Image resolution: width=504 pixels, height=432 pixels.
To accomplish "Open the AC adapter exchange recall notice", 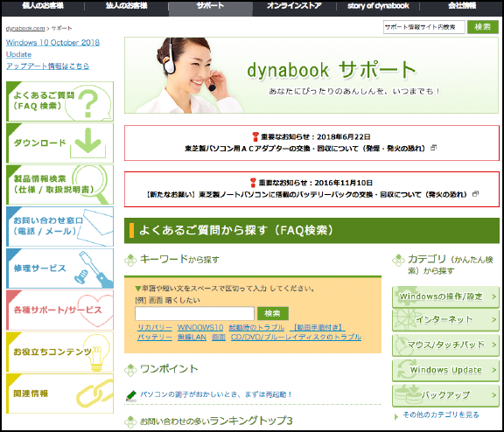I will 304,149.
